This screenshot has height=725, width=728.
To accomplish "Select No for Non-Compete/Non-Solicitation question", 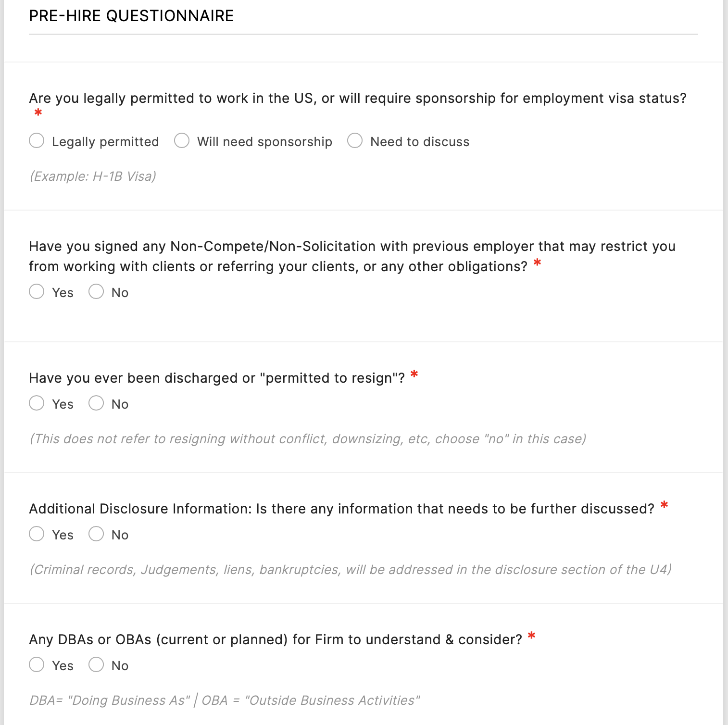I will pyautogui.click(x=96, y=292).
